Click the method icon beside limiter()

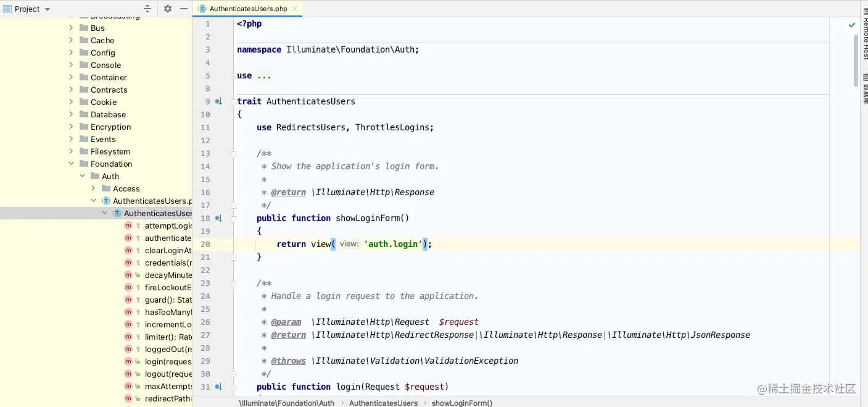click(128, 337)
